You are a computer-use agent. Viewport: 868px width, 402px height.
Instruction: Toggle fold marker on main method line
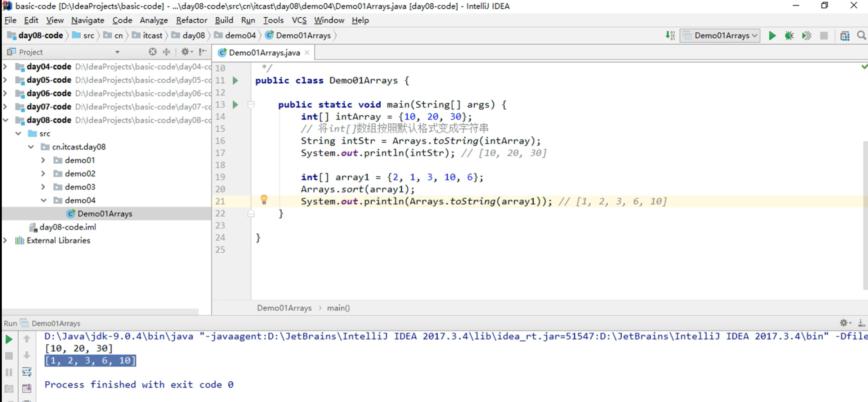tap(251, 105)
